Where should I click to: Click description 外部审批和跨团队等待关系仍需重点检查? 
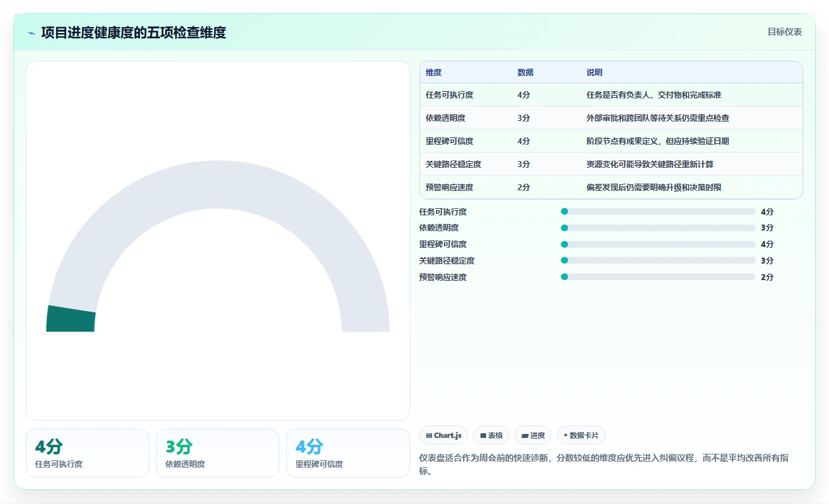point(658,118)
